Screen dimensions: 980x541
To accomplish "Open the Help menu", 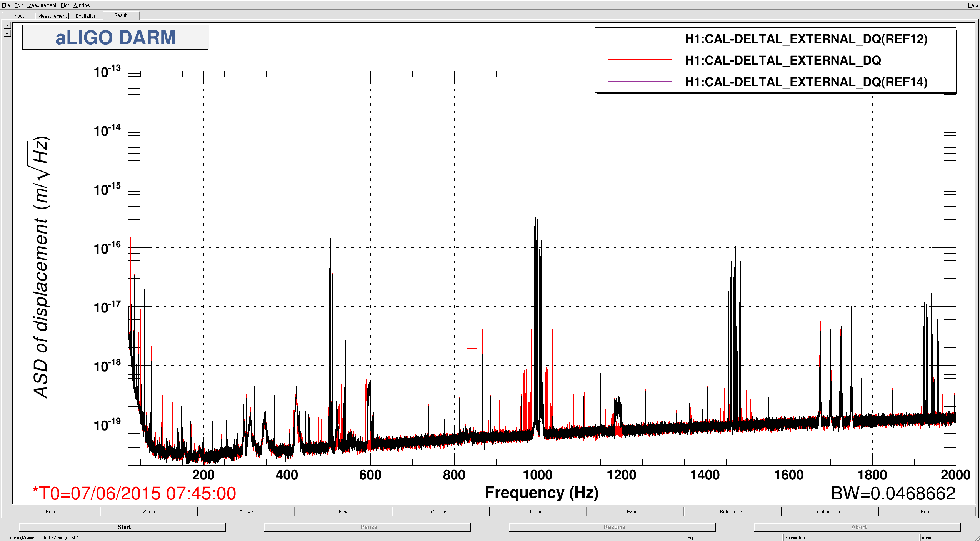I will [x=973, y=5].
